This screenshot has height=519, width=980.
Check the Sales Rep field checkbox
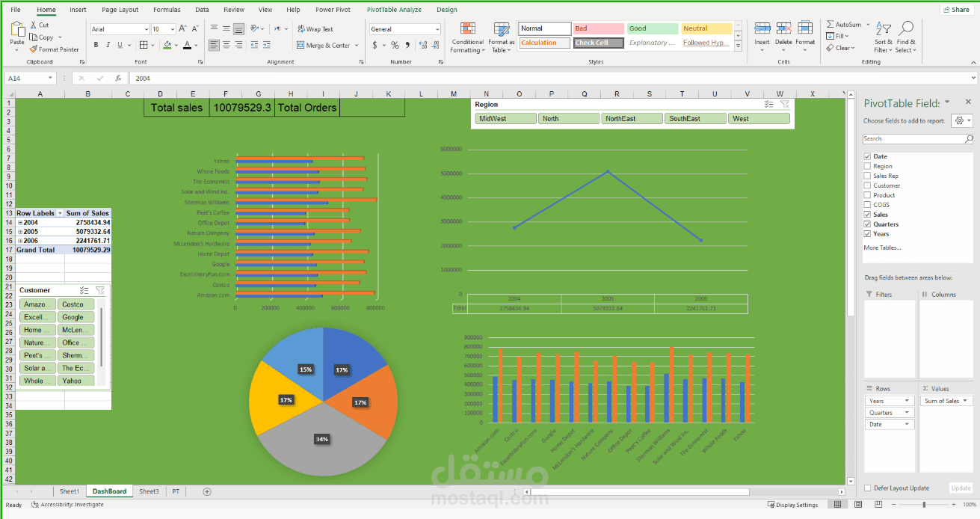[867, 176]
